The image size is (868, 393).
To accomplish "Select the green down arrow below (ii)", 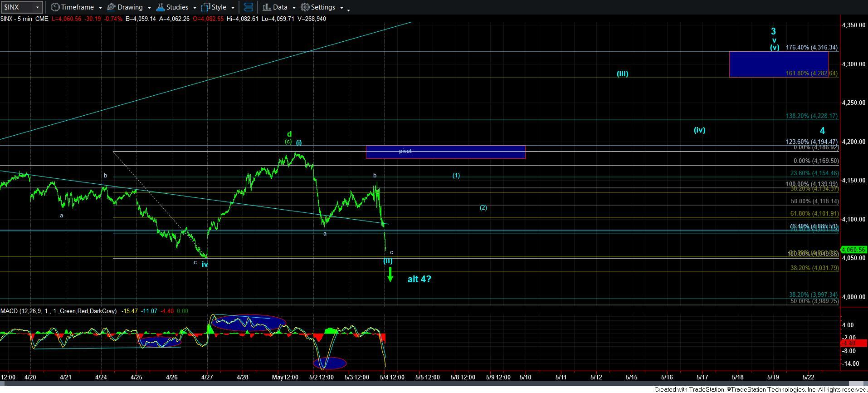I will 390,274.
